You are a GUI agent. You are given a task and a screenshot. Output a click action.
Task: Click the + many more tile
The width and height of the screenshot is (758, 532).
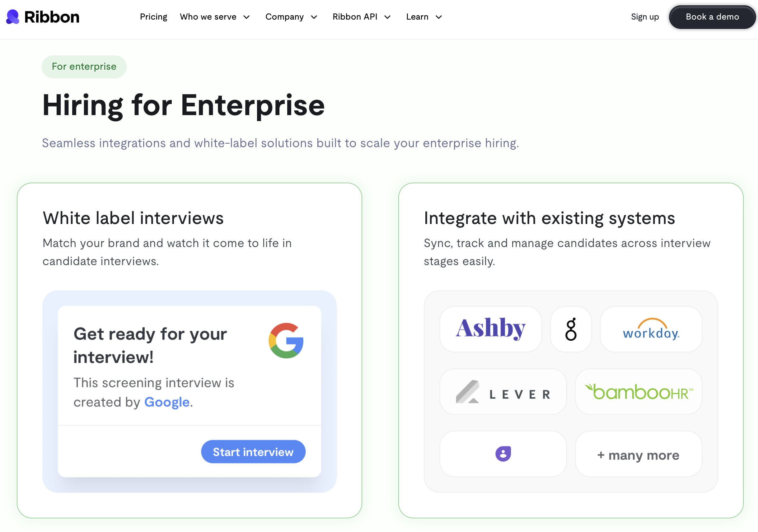(x=638, y=455)
